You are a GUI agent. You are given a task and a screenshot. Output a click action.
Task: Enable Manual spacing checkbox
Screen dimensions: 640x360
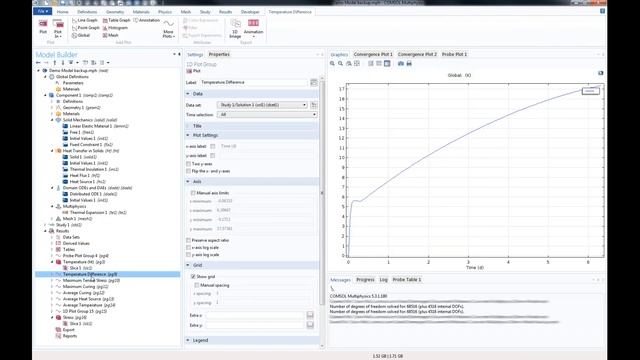point(197,285)
